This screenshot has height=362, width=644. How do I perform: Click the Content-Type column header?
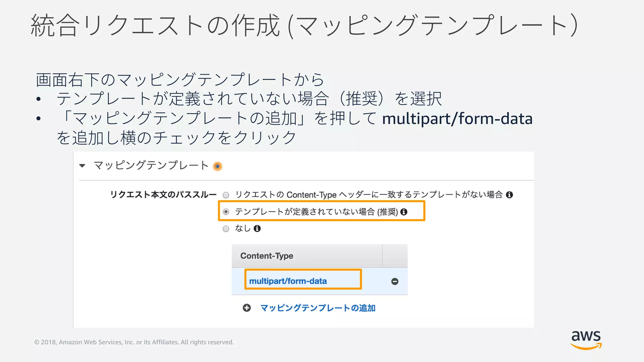pos(307,256)
